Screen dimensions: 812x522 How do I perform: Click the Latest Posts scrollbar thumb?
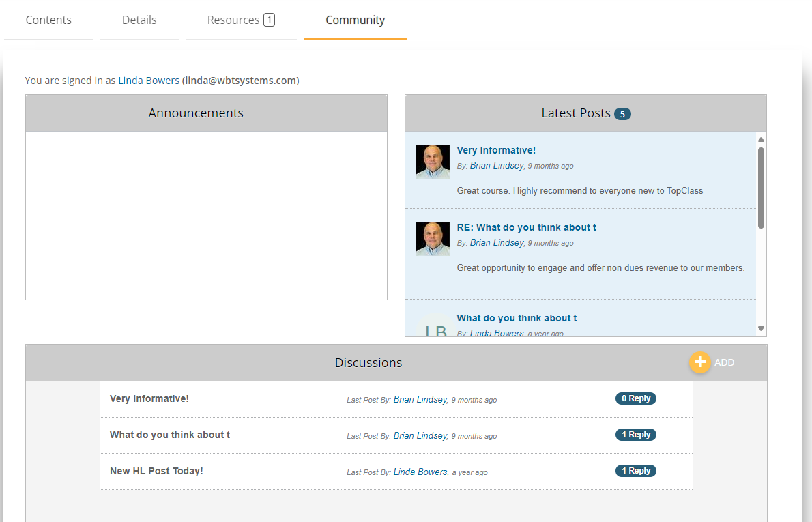pos(761,188)
